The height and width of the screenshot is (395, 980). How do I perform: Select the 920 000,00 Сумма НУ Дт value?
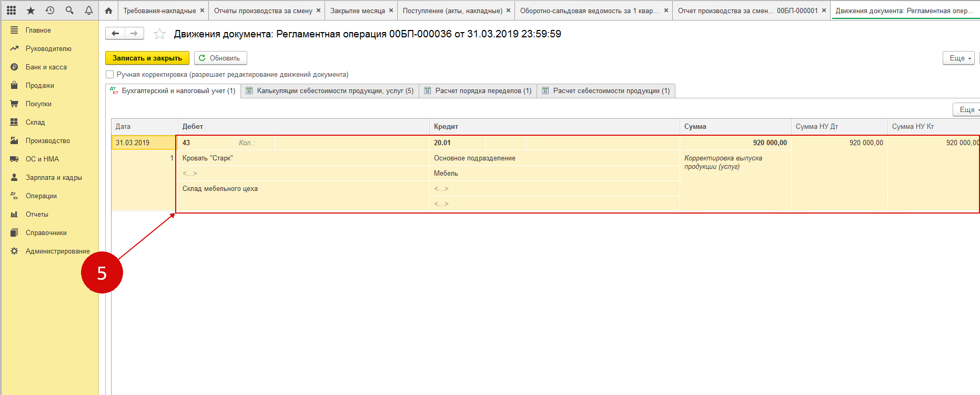(x=866, y=143)
